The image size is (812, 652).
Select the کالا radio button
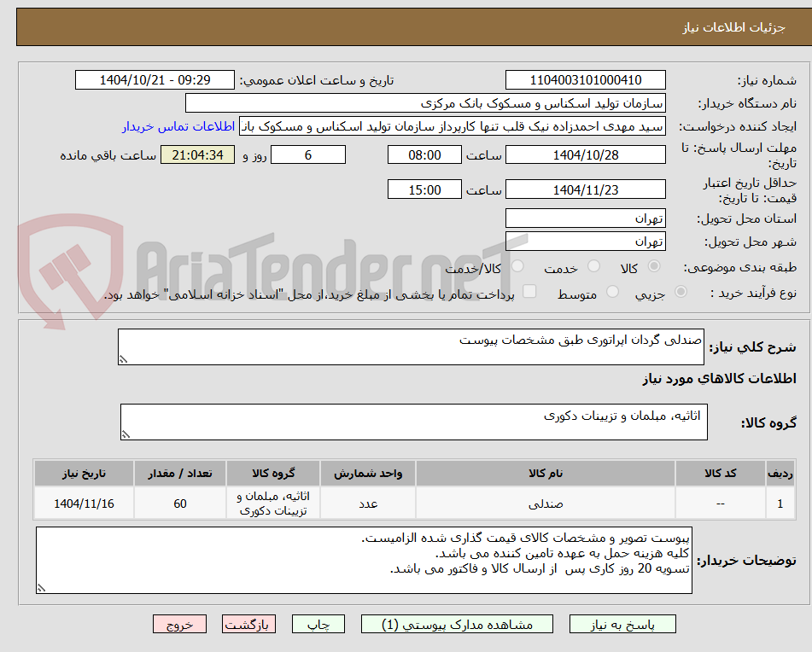coord(654,266)
